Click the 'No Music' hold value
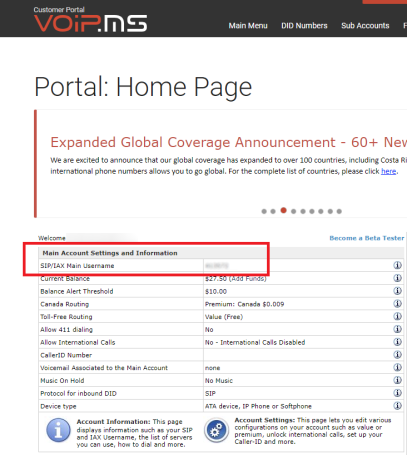 click(x=219, y=381)
